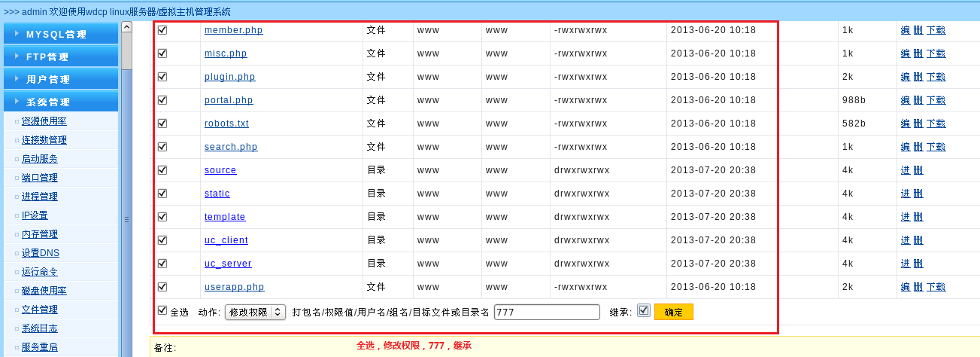
Task: Open 资源使用率 in the sidebar
Action: (44, 121)
